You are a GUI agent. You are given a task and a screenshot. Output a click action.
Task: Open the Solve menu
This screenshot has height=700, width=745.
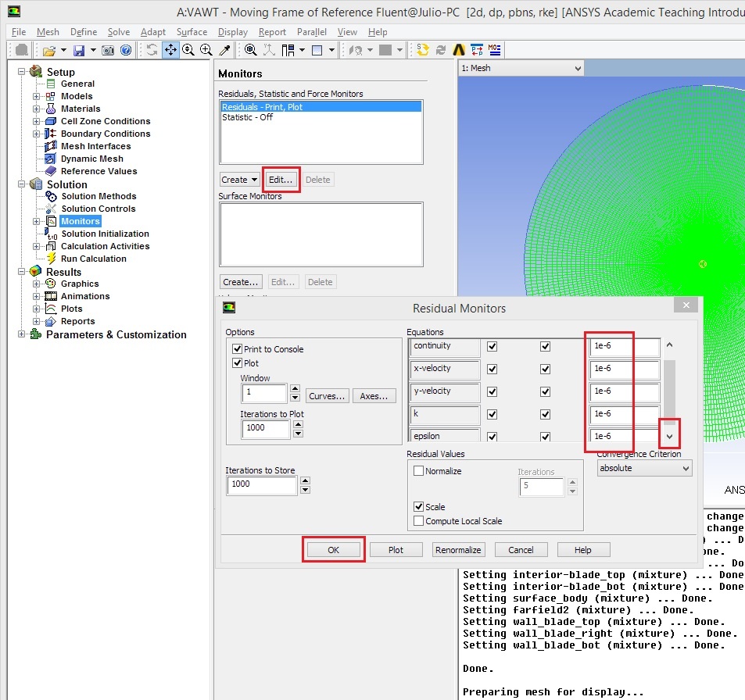pyautogui.click(x=118, y=32)
